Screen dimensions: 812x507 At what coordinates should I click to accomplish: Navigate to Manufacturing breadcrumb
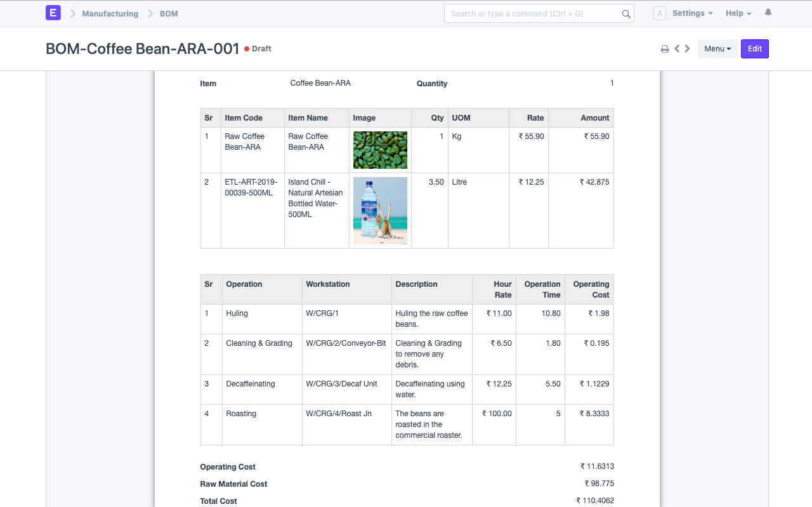coord(110,13)
